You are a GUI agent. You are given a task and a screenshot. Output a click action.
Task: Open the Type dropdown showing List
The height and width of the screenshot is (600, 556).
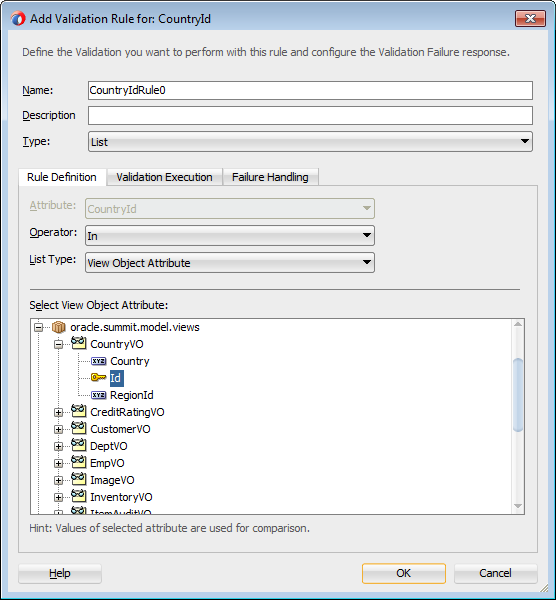pyautogui.click(x=310, y=142)
